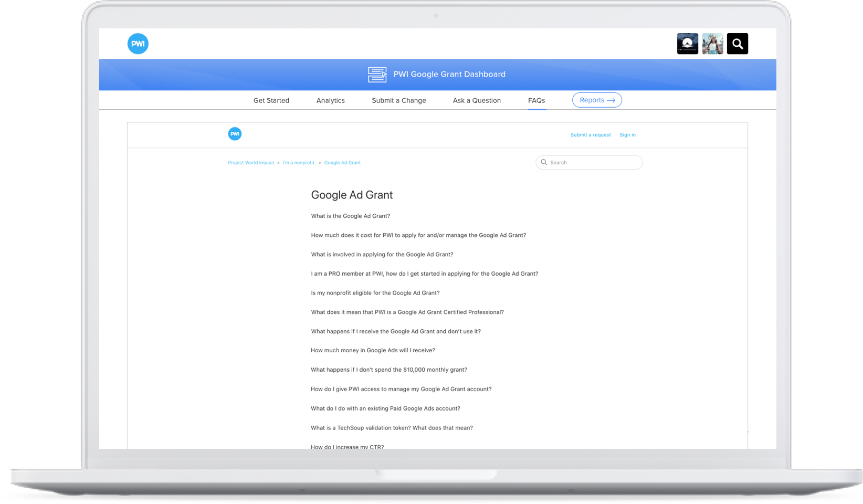Open the Analytics tab

click(331, 100)
